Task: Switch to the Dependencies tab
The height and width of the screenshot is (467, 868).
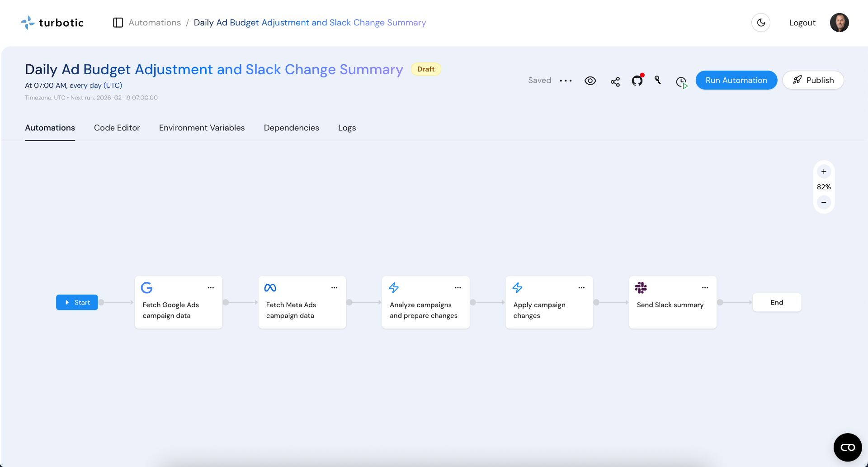Action: [x=291, y=128]
